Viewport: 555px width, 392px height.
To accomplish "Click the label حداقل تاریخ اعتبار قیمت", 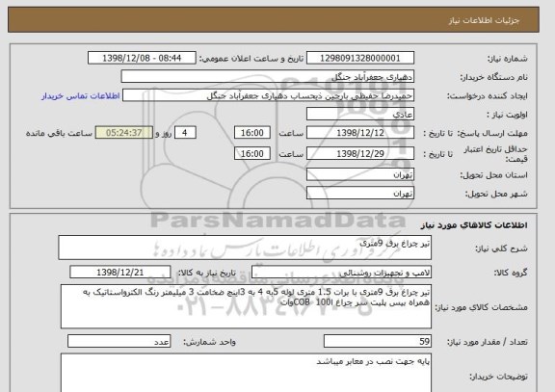I will 495,154.
